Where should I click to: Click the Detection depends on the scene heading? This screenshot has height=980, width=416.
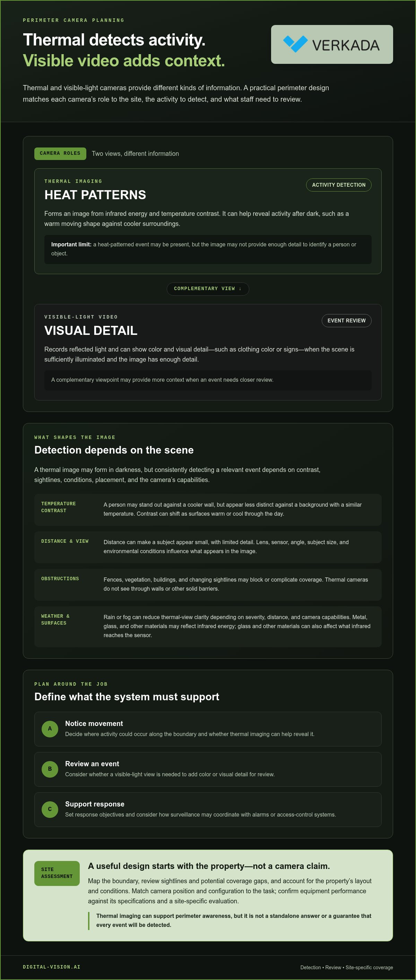click(x=114, y=450)
